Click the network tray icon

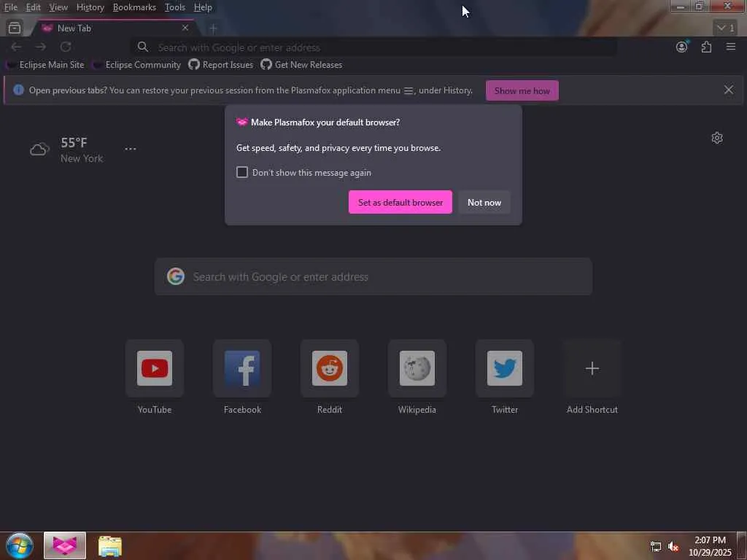(x=656, y=547)
